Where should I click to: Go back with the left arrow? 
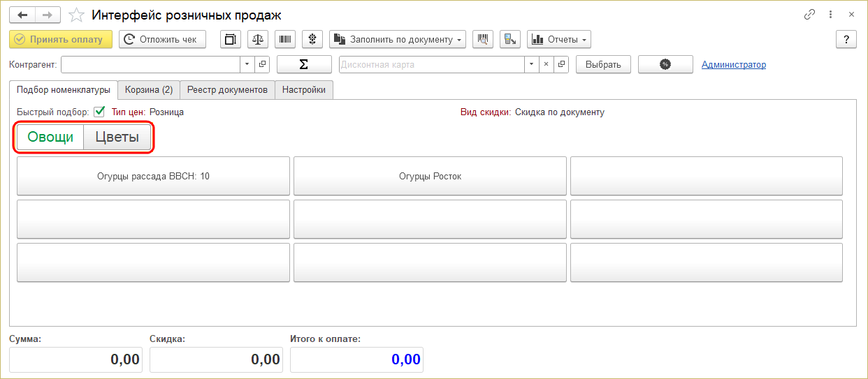pos(22,15)
